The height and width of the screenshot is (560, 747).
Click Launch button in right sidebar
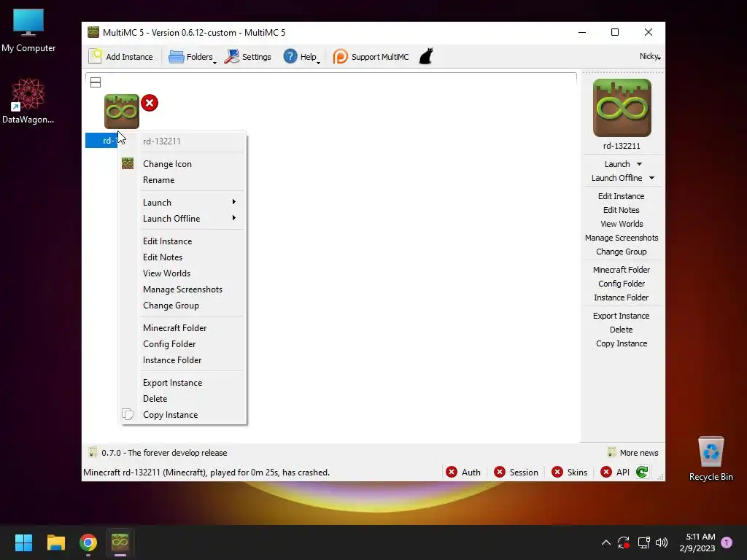point(617,164)
